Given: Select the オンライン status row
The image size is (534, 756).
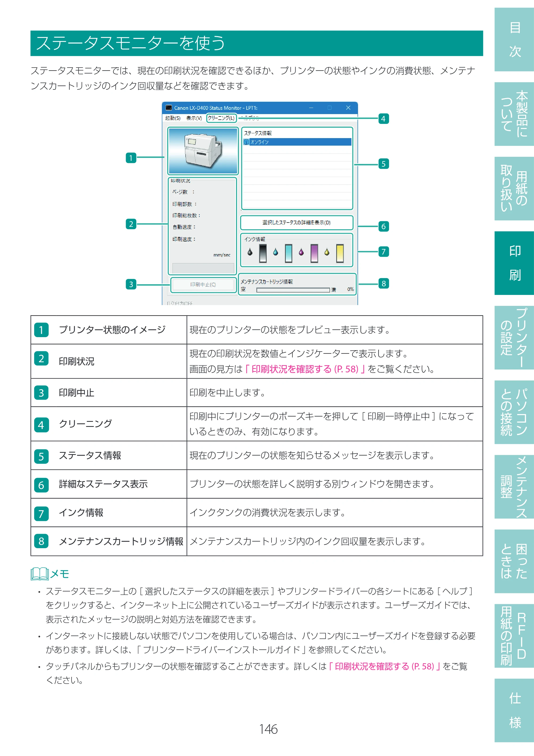Looking at the screenshot, I should coord(297,142).
